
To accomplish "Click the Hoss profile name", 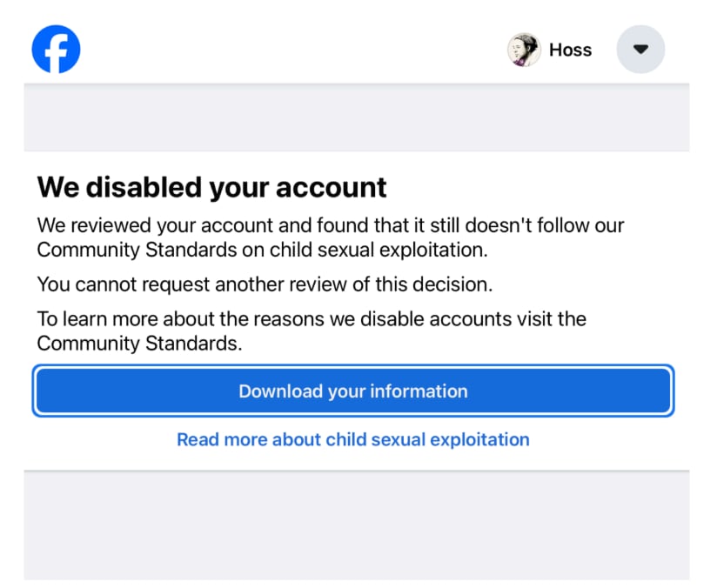I will (570, 50).
